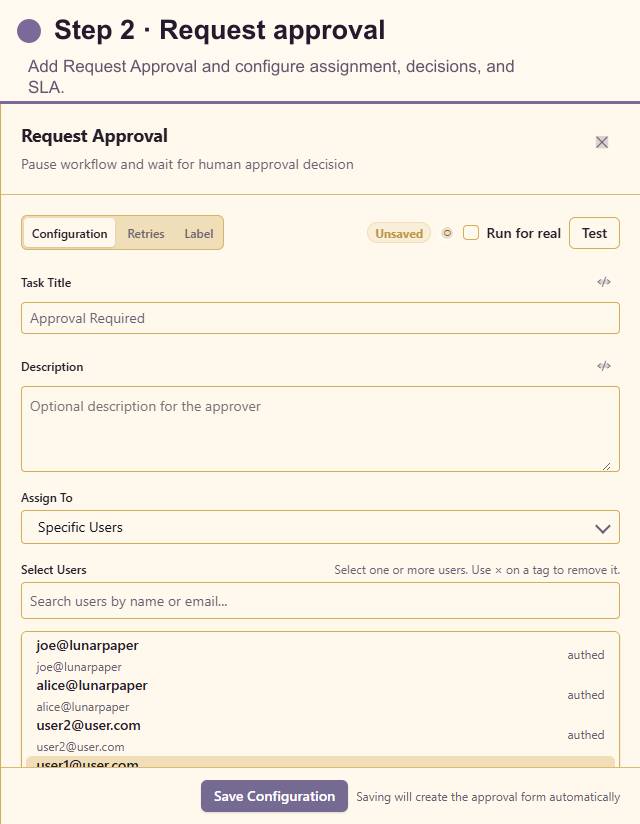Open the Label tab
Image resolution: width=640 pixels, height=824 pixels.
pyautogui.click(x=199, y=233)
